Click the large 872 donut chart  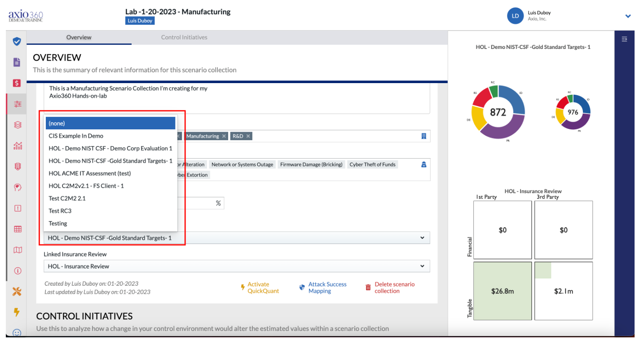pyautogui.click(x=498, y=112)
